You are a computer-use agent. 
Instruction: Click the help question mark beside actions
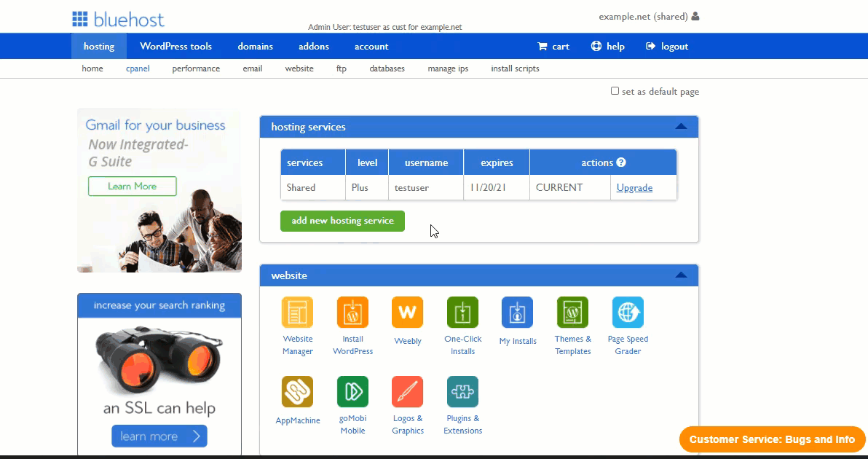pos(621,162)
